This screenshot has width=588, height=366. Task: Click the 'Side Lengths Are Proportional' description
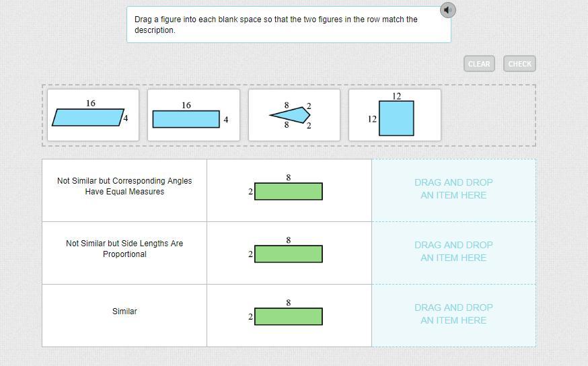click(124, 249)
